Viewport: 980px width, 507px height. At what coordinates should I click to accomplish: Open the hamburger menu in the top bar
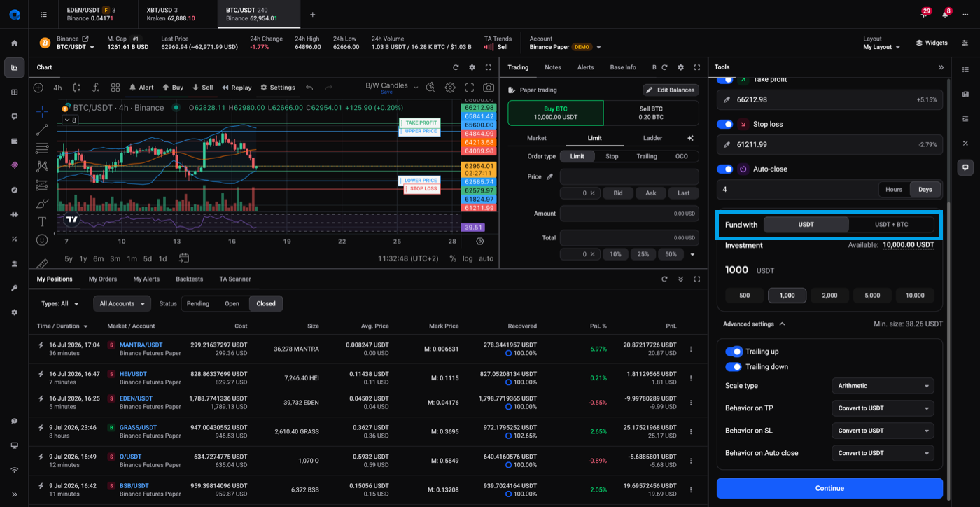coord(43,14)
